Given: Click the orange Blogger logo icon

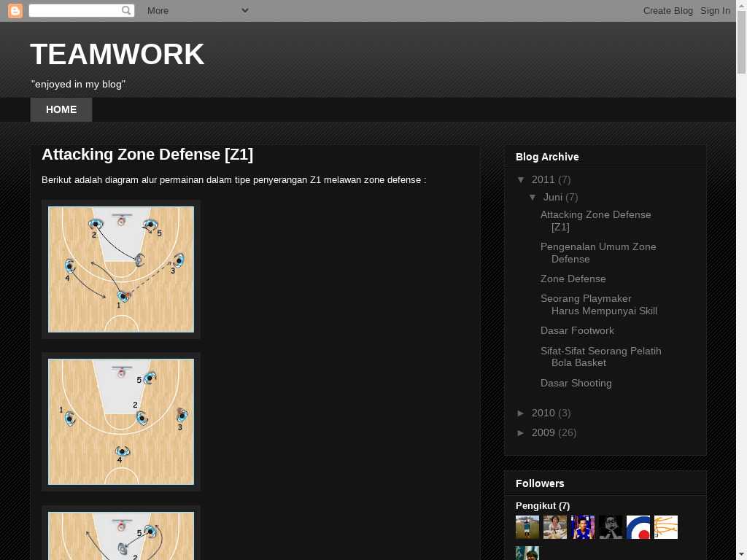Looking at the screenshot, I should point(15,10).
